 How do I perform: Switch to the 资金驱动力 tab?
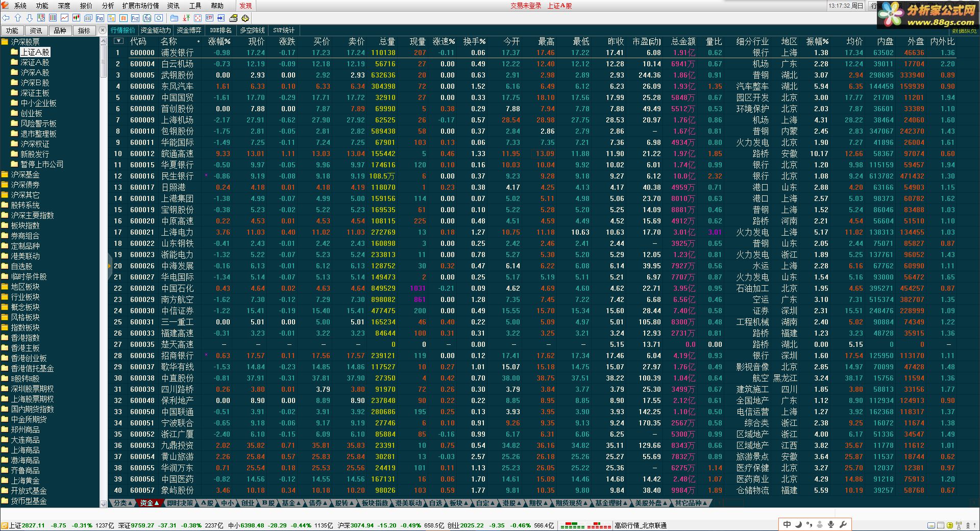[x=155, y=31]
